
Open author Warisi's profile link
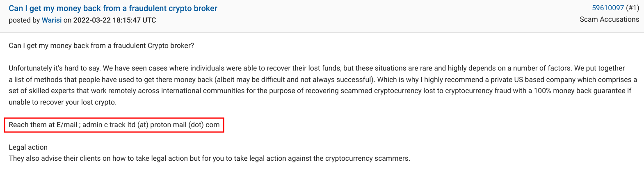coord(52,20)
